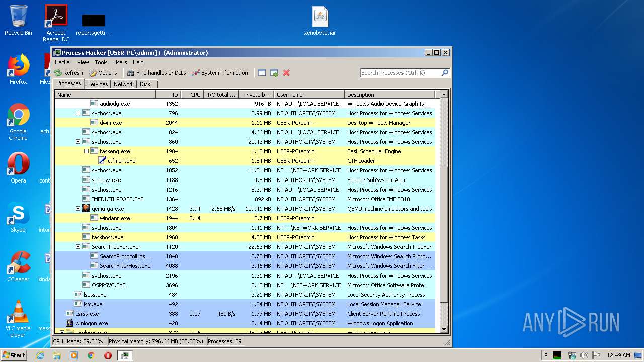Select the Processes tab
Screen dimensions: 644x362
68,84
